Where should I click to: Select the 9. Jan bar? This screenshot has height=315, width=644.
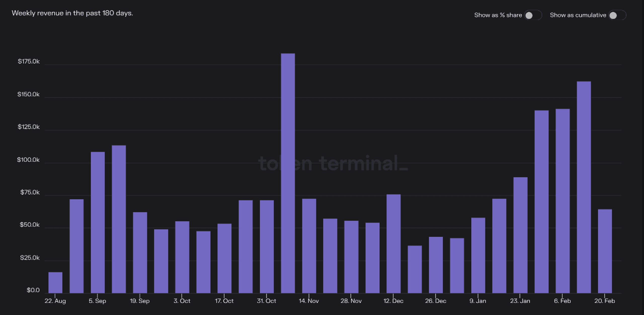point(478,256)
